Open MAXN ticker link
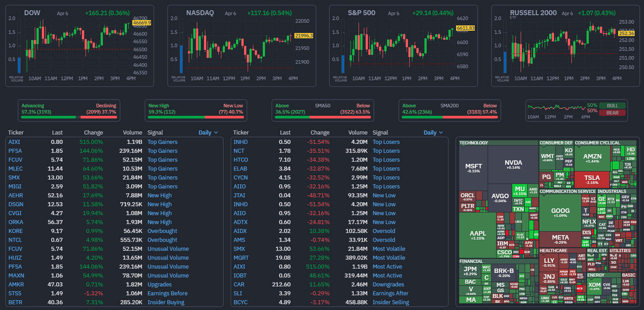The height and width of the screenshot is (310, 644). click(x=16, y=275)
